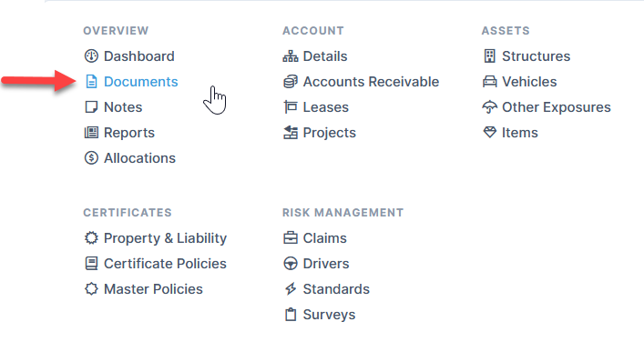The height and width of the screenshot is (342, 644).
Task: Click the Dashboard gauge icon
Action: tap(91, 56)
